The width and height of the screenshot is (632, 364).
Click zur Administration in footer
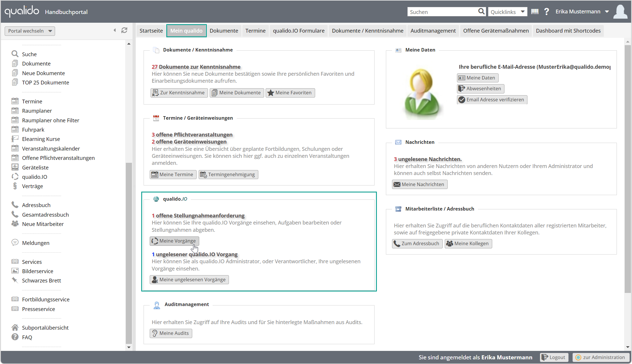pyautogui.click(x=601, y=357)
